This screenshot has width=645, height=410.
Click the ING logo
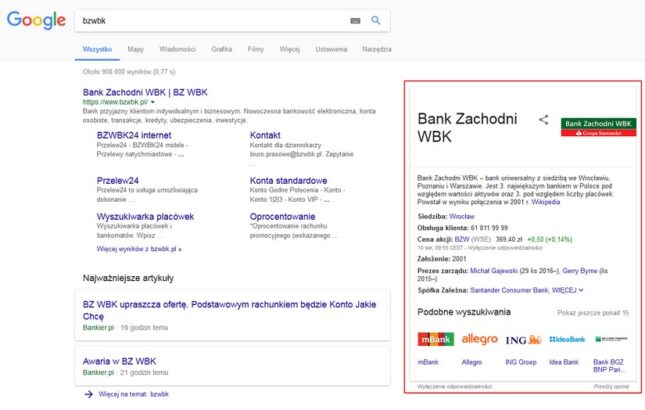(x=523, y=340)
